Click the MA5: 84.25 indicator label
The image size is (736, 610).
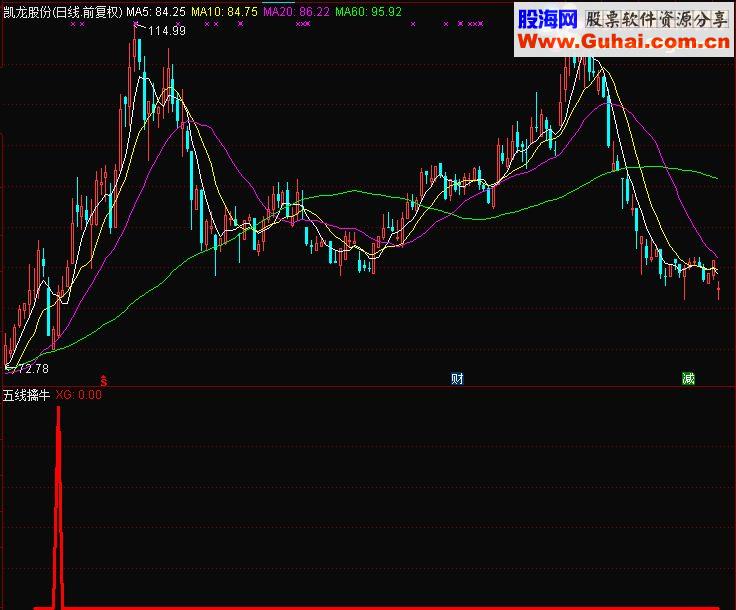[x=156, y=12]
